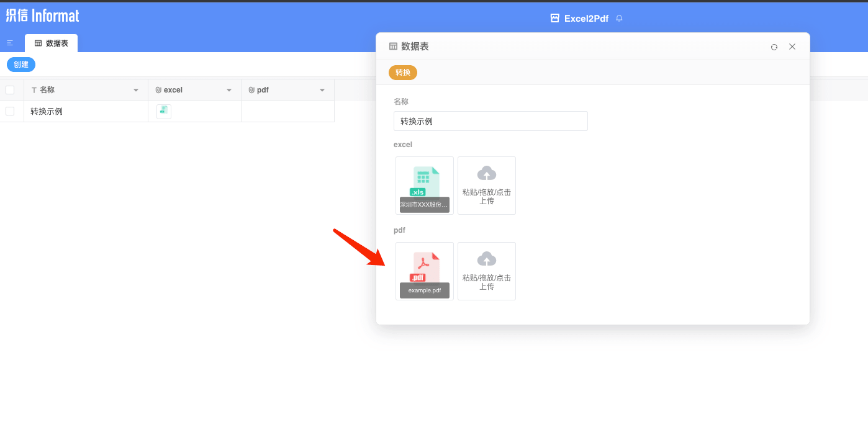Click the pdf upload cloud icon

click(487, 259)
